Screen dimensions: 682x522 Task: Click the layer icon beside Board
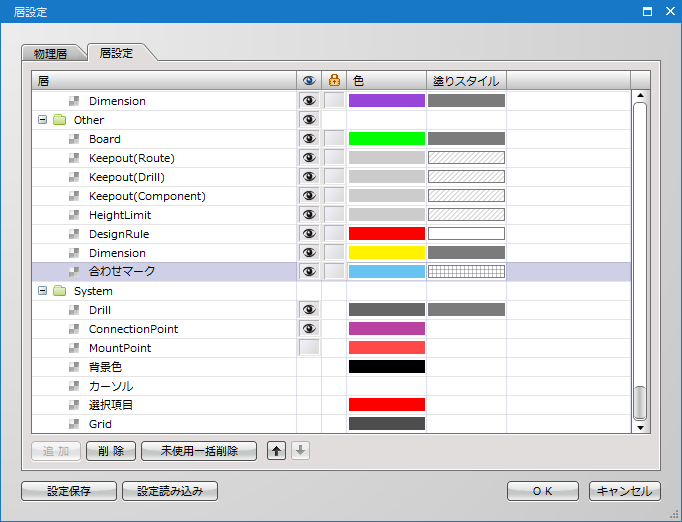(74, 139)
